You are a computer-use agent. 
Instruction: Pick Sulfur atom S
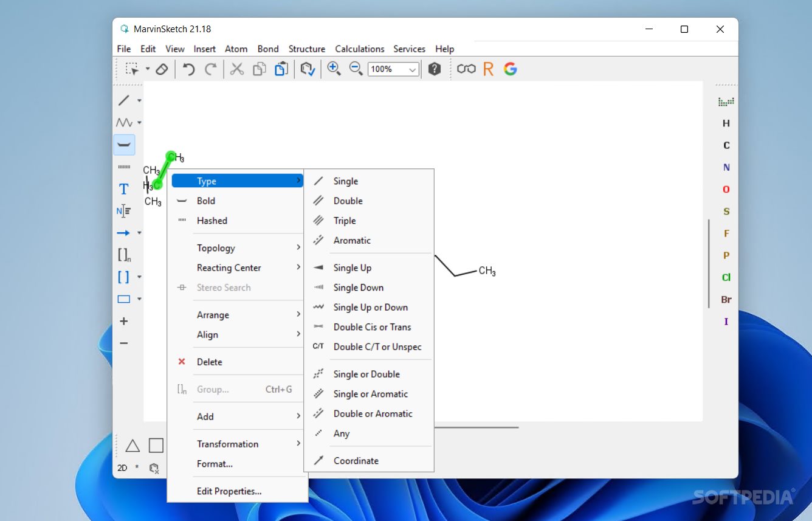click(726, 212)
